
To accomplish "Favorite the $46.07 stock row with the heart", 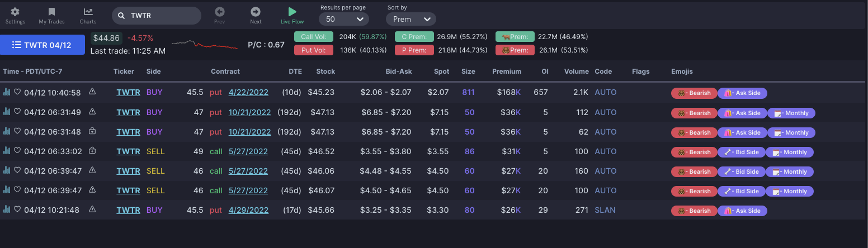I will 17,190.
